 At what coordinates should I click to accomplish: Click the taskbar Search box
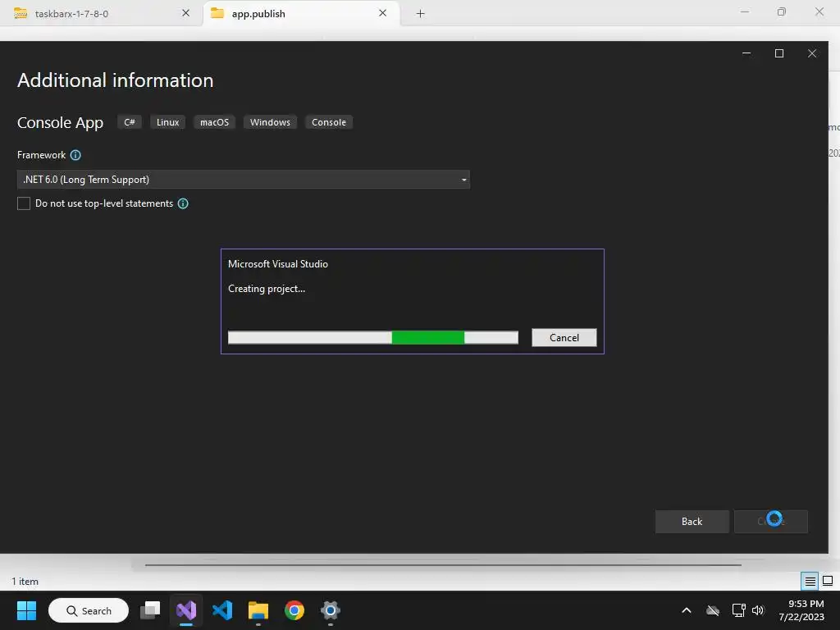(89, 610)
